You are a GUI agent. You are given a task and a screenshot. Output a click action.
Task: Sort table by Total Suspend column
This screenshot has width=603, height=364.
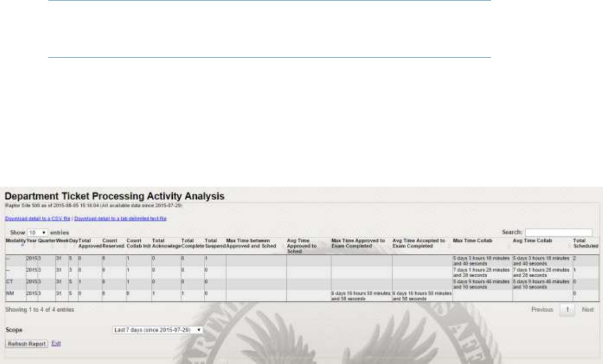[x=215, y=244]
